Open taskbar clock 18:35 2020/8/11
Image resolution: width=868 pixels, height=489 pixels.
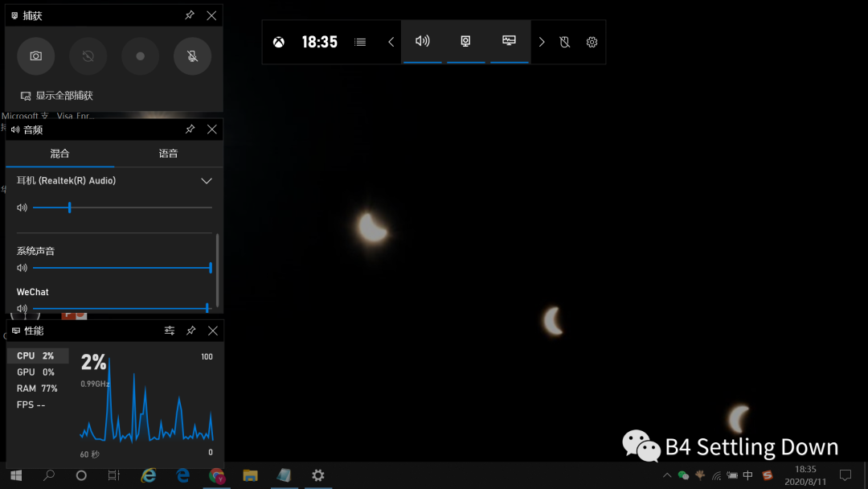coord(805,475)
